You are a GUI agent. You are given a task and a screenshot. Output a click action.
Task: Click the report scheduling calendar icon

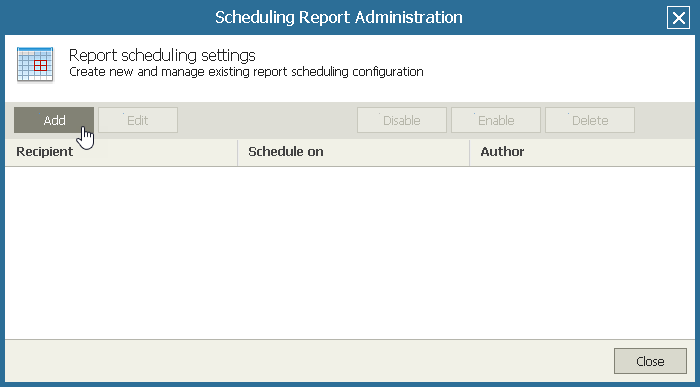click(35, 64)
